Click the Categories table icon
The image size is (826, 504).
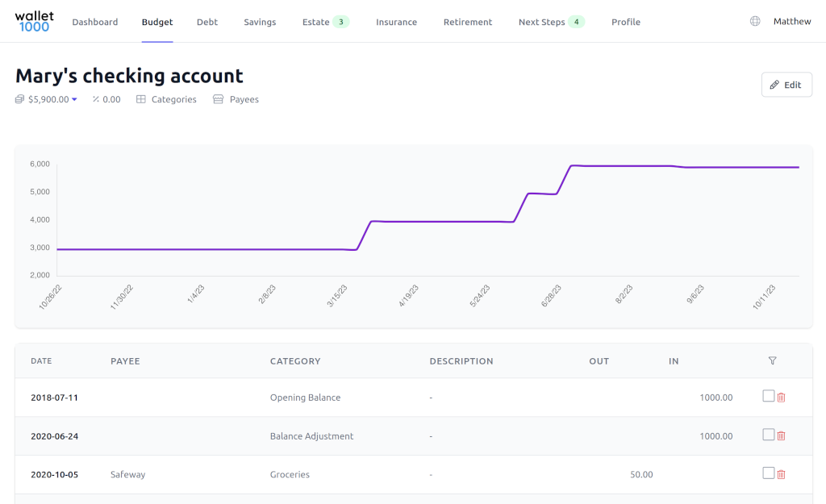pos(140,99)
